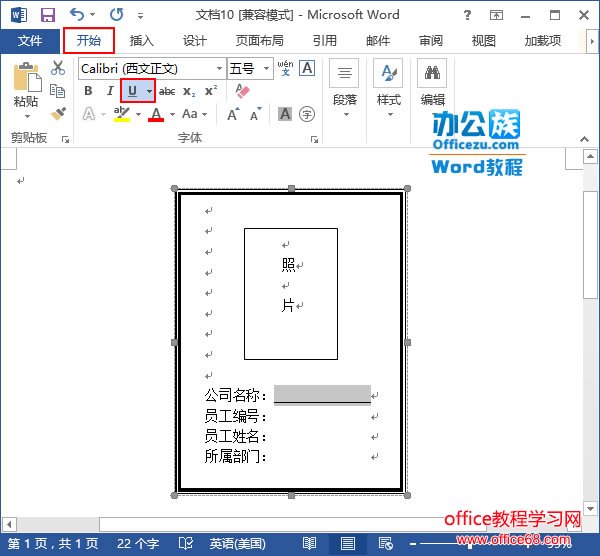This screenshot has height=556, width=600.
Task: Expand the font name dropdown arrow
Action: (220, 69)
